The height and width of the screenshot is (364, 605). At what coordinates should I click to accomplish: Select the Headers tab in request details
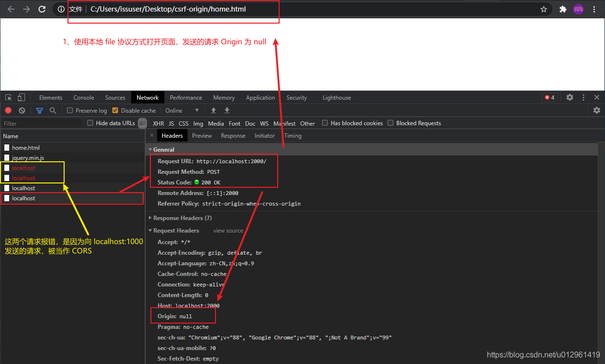[172, 135]
